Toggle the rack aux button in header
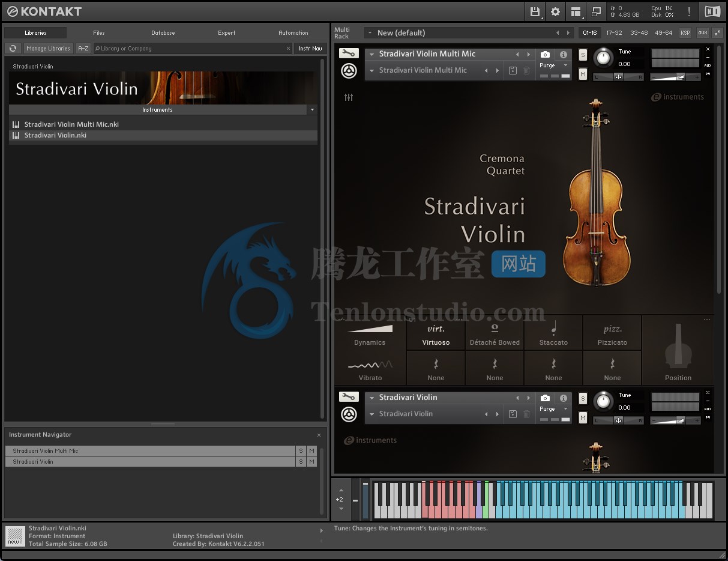 pyautogui.click(x=702, y=33)
